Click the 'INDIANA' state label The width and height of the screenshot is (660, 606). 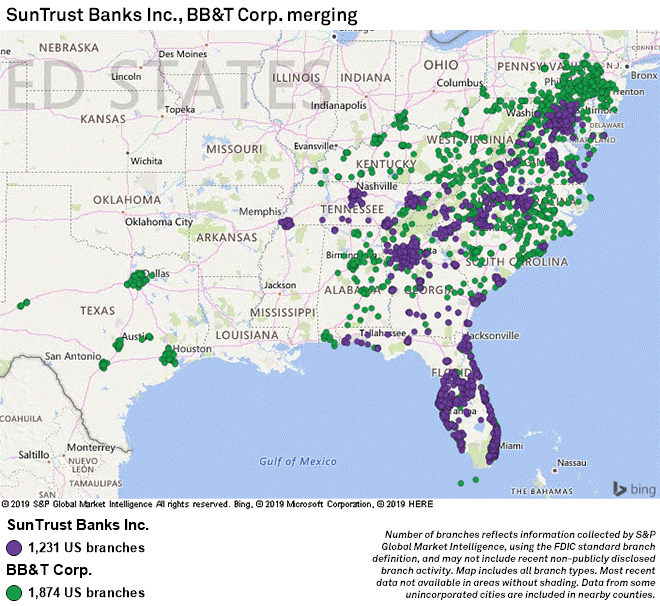click(x=365, y=78)
